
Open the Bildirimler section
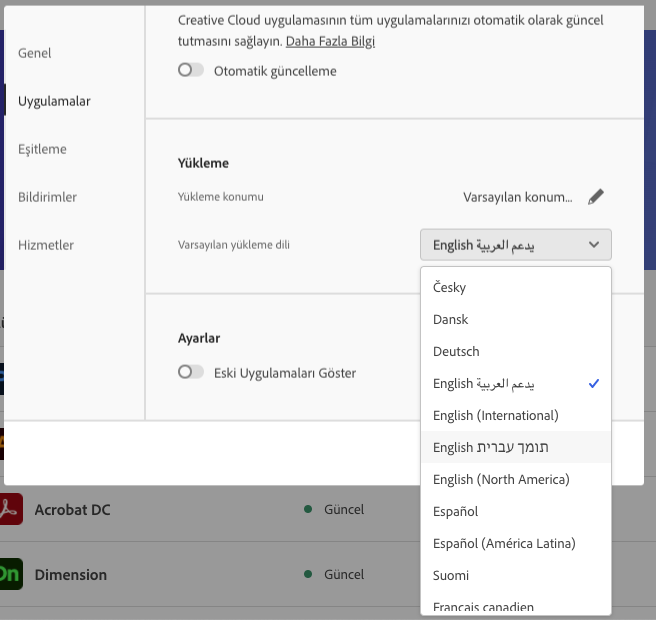(47, 197)
